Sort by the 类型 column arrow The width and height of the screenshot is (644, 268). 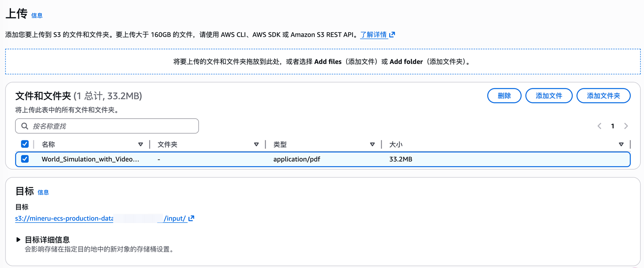point(372,145)
